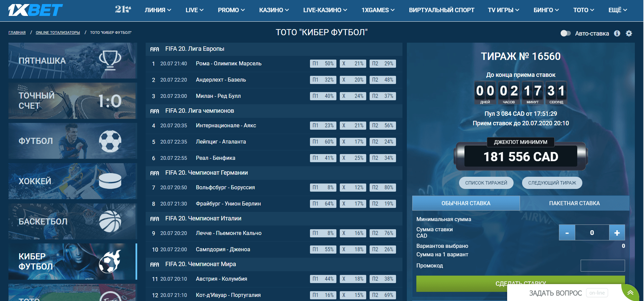Go to ГЛАВНАЯ breadcrumb link
The image size is (644, 301).
pyautogui.click(x=17, y=33)
